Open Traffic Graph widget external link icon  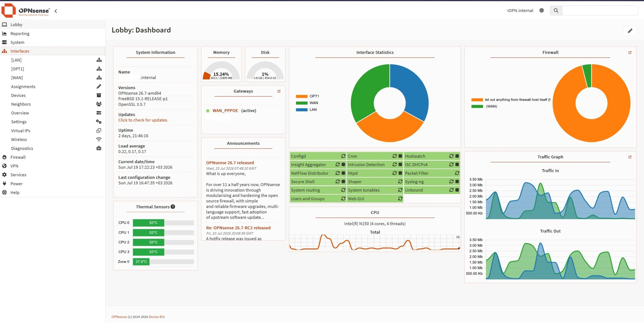pos(630,157)
